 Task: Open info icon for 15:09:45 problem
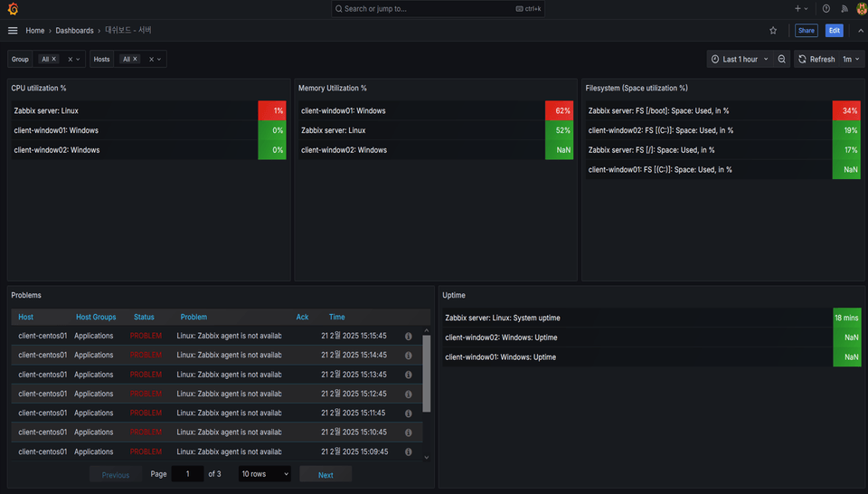[x=408, y=451]
